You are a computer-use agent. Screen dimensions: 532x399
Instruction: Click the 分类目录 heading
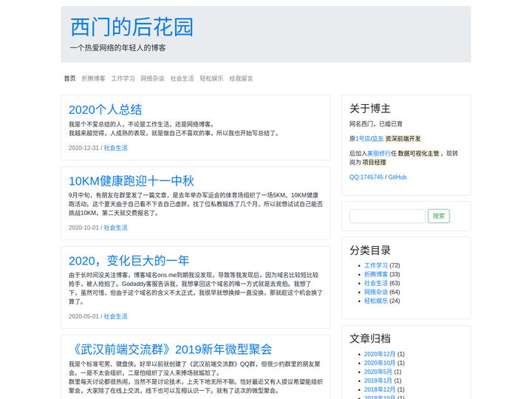click(x=370, y=250)
